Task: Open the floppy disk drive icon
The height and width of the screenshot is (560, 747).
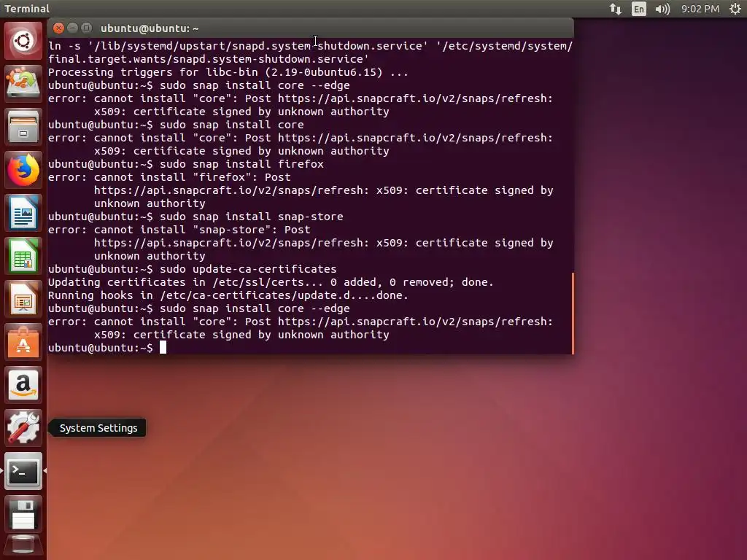Action: (x=23, y=514)
